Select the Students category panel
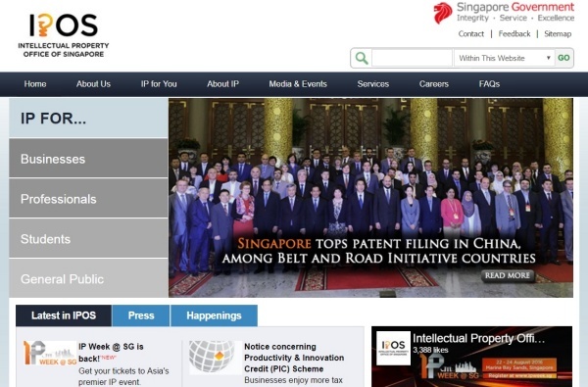 coord(88,238)
